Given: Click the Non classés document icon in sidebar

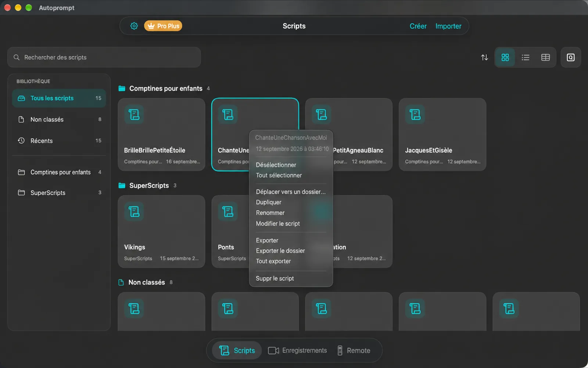Looking at the screenshot, I should 21,120.
